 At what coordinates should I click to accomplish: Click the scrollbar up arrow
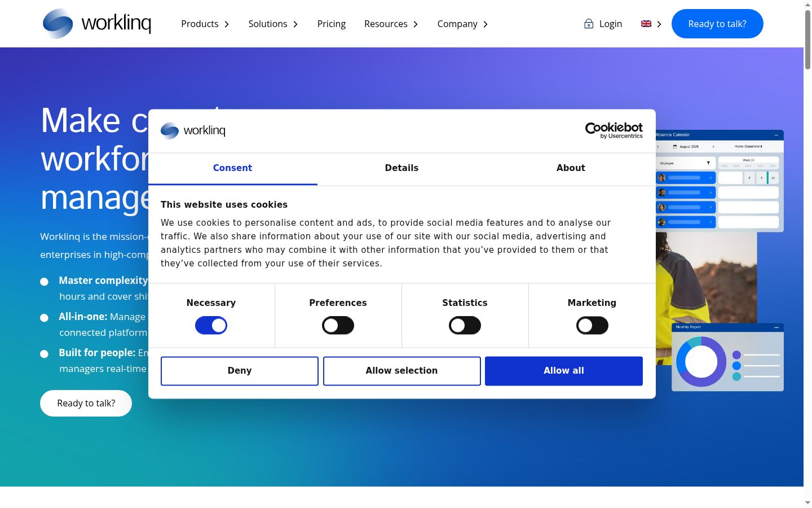807,4
